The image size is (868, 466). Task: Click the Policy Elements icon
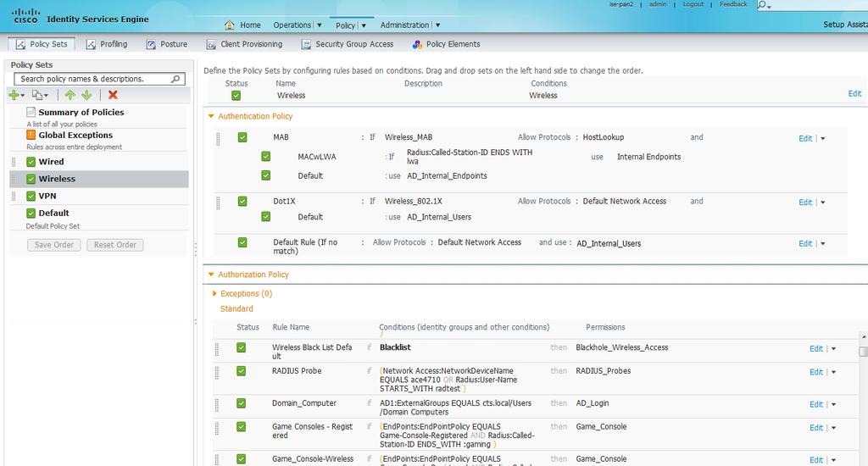[417, 44]
